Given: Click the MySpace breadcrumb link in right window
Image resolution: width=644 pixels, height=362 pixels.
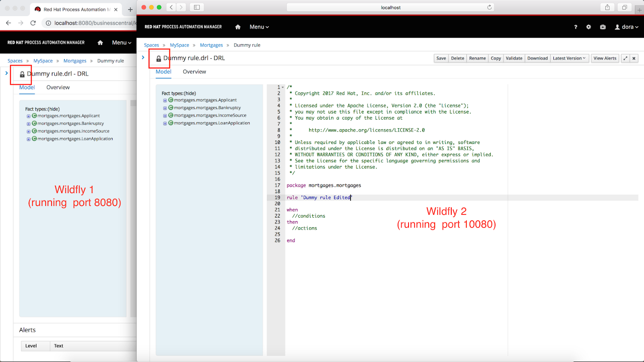Looking at the screenshot, I should [x=179, y=45].
